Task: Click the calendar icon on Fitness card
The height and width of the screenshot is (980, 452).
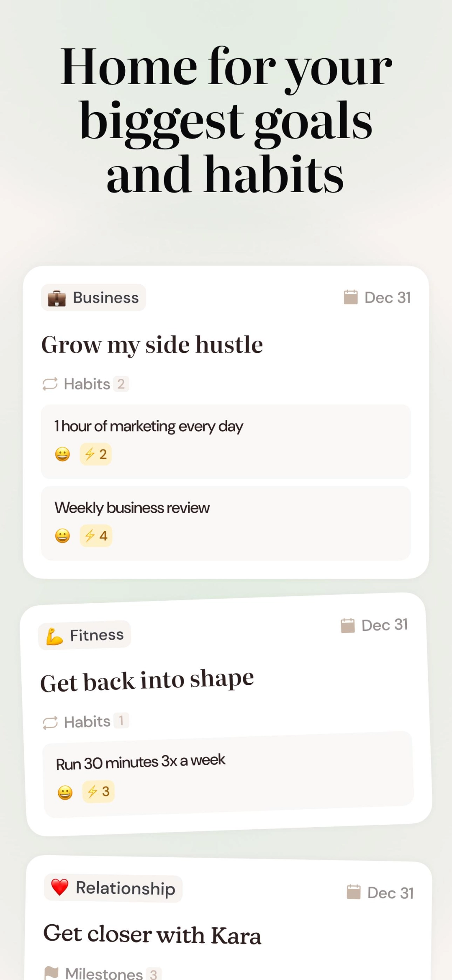Action: tap(348, 626)
